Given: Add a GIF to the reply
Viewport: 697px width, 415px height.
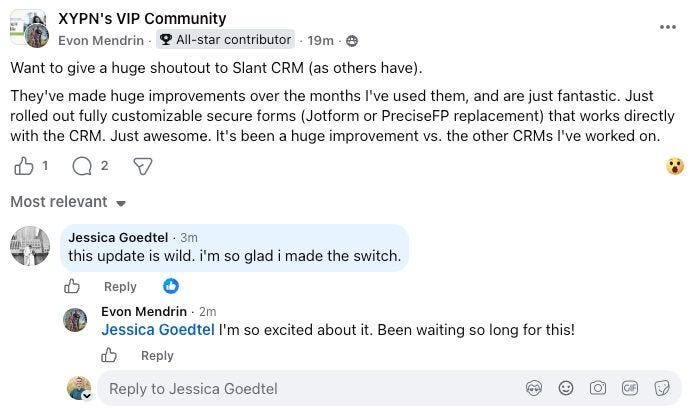Looking at the screenshot, I should click(630, 388).
